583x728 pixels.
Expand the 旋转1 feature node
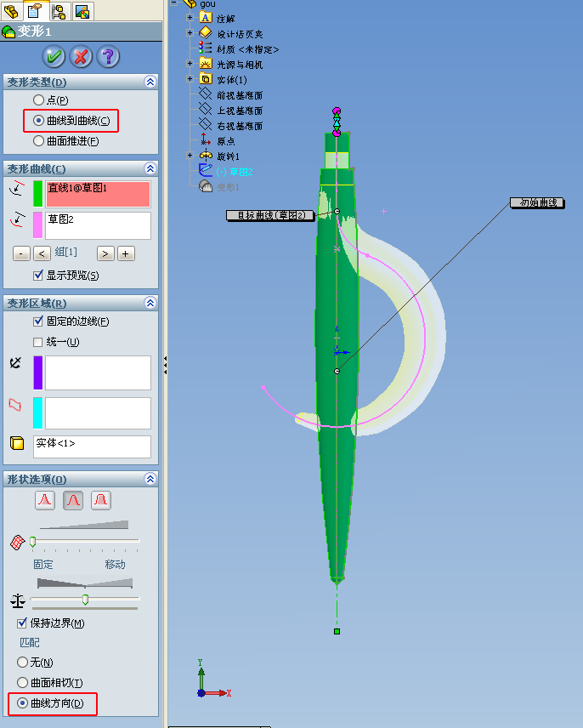190,156
